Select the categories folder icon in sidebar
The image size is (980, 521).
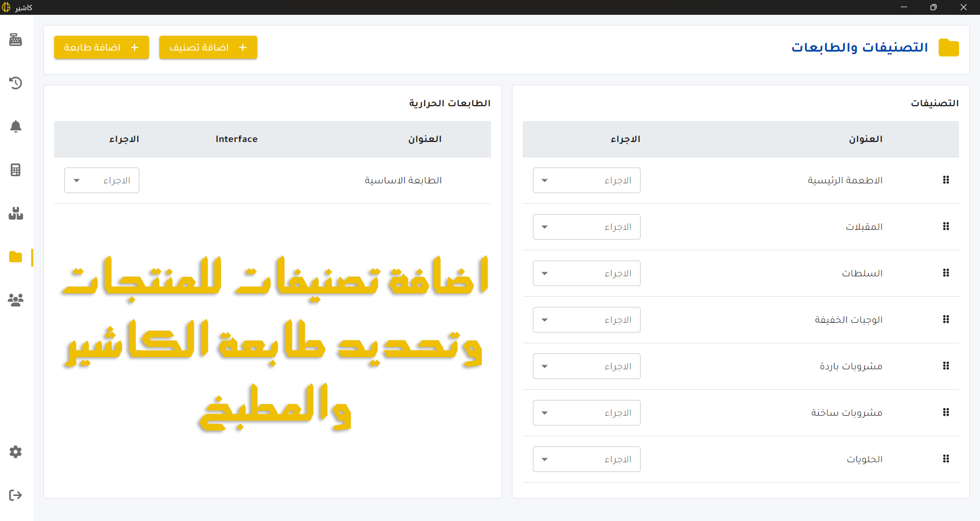[16, 257]
